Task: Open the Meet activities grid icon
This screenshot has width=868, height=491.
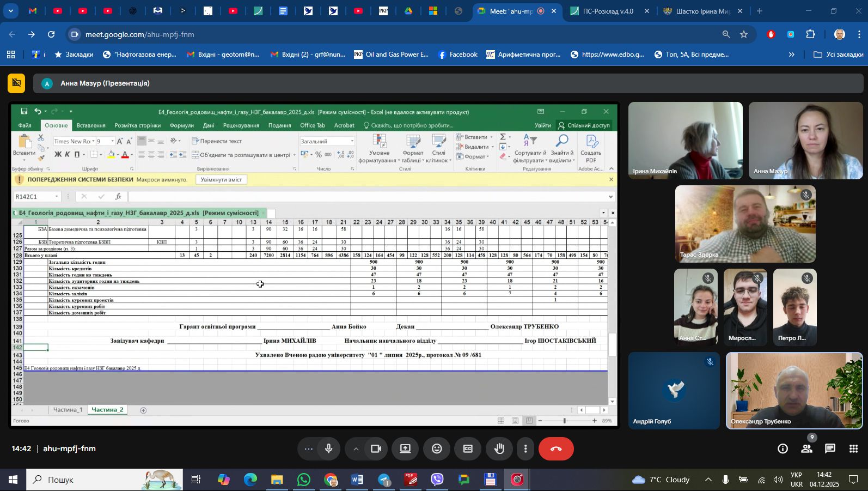Action: [853, 449]
